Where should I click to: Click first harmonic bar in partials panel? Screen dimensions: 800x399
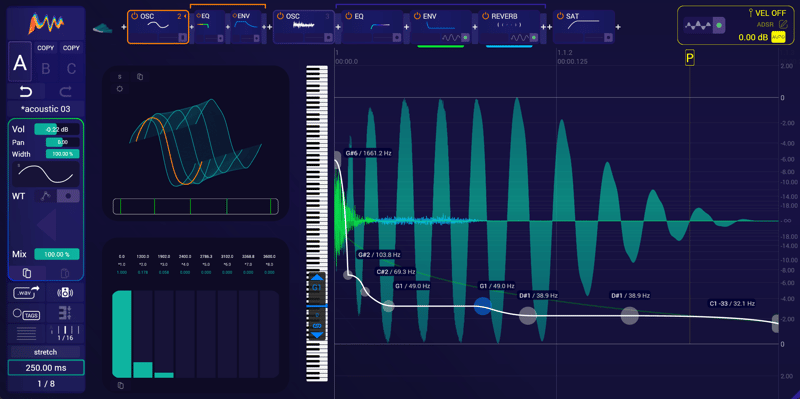point(122,334)
